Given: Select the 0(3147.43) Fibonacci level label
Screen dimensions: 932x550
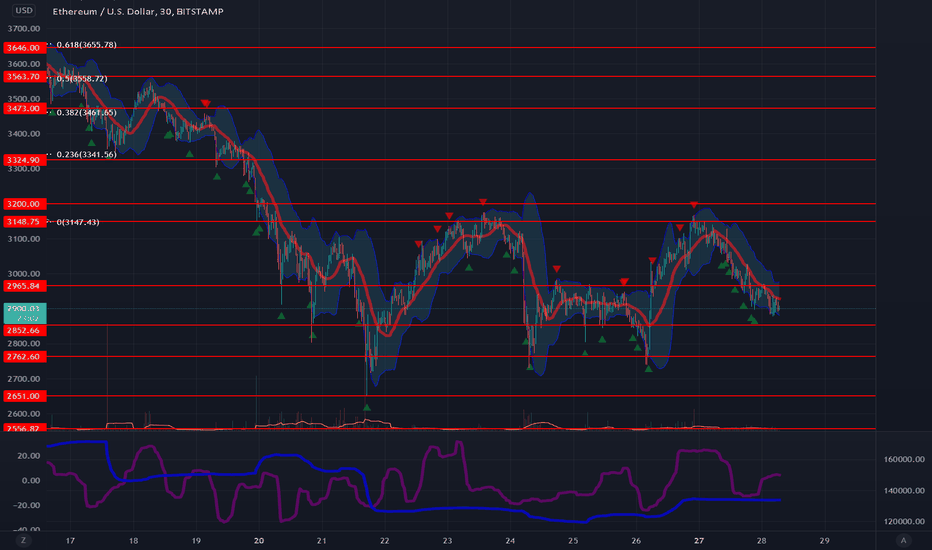Looking at the screenshot, I should (78, 222).
